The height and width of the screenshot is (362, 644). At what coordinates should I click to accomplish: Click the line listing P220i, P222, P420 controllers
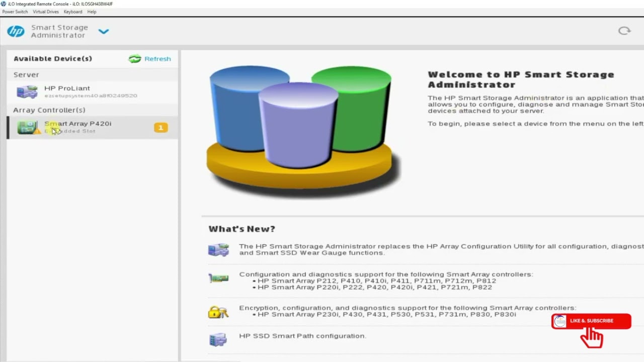pyautogui.click(x=375, y=287)
